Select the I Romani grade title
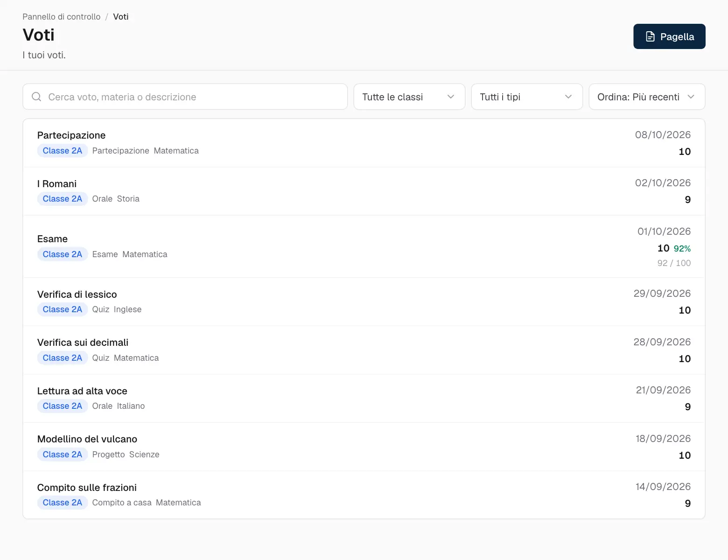Screen dimensions: 728x560 [x=57, y=184]
